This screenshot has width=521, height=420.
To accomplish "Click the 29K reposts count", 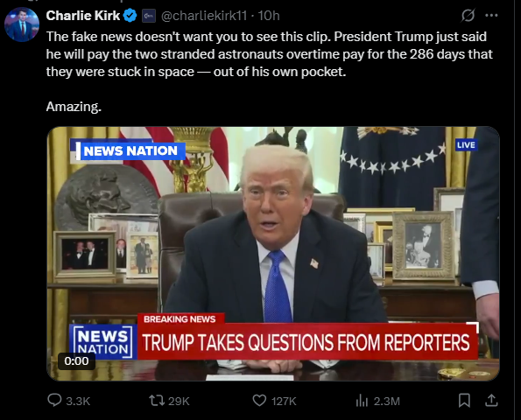I will (179, 401).
